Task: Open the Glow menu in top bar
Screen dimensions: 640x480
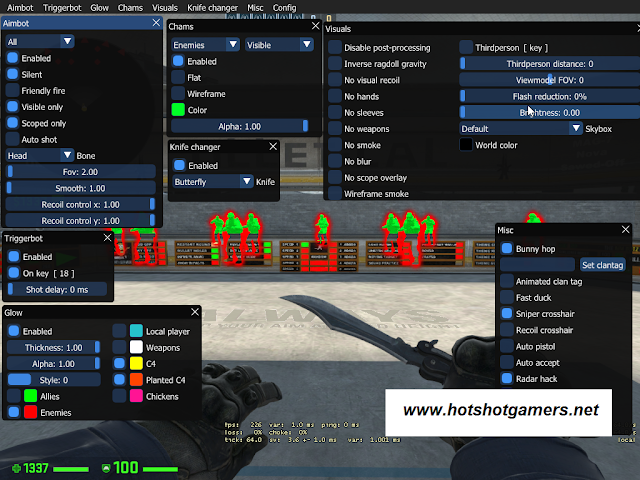Action: pos(100,8)
